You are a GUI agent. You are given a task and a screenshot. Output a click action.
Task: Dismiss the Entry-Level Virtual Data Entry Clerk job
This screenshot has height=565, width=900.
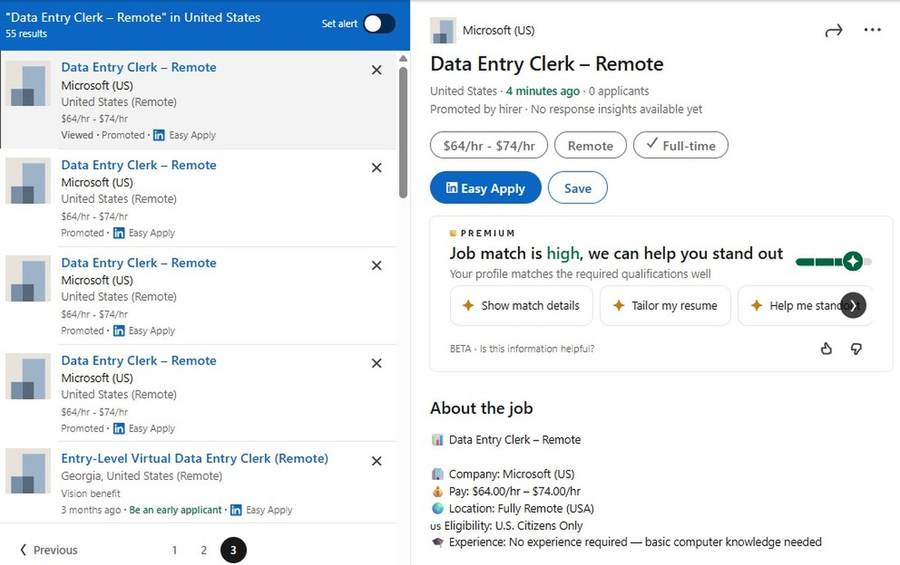[377, 461]
